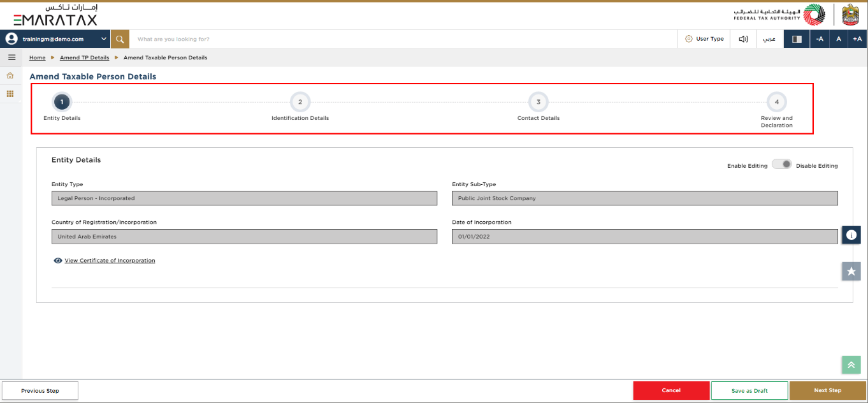Screen dimensions: 868x403
Task: Jump to top with double-chevron button
Action: [x=851, y=364]
